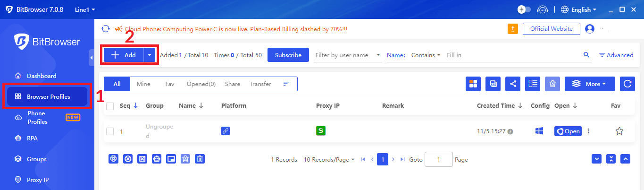Open the customer support chat icon
Screen dimensions: 644x190
tap(543, 9)
